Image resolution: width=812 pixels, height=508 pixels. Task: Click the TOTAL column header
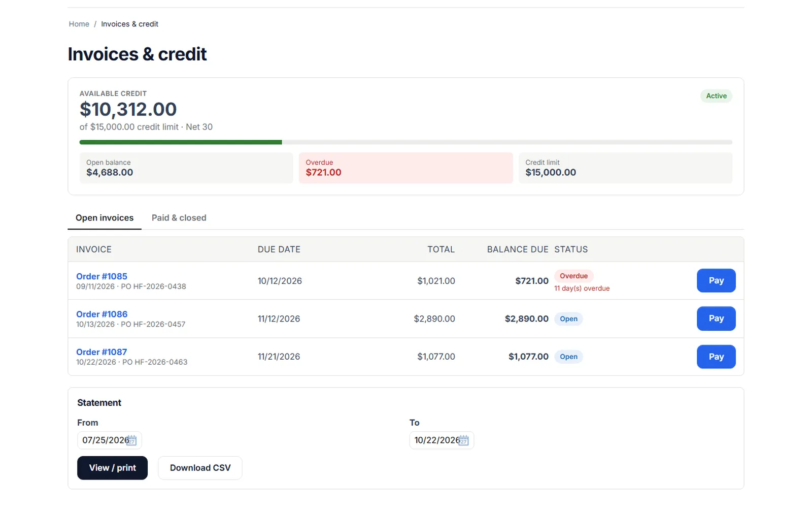441,249
